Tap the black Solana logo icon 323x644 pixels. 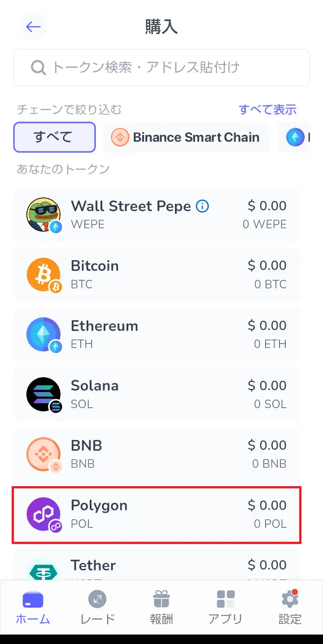[43, 394]
